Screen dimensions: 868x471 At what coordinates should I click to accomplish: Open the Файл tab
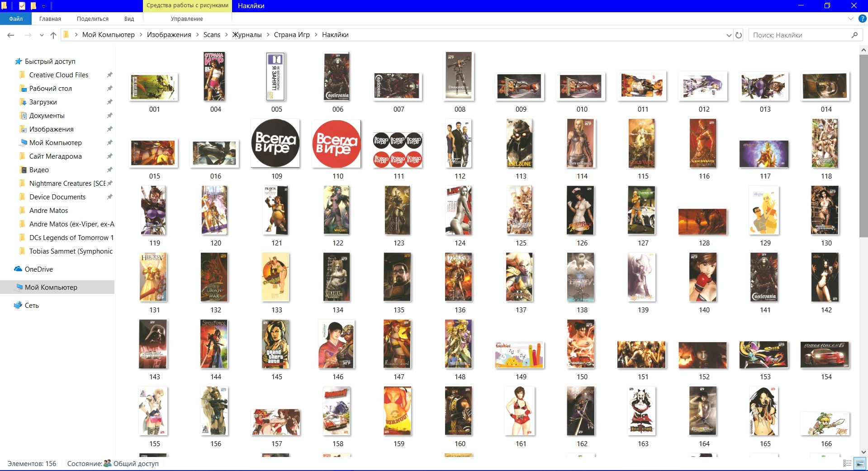[16, 19]
